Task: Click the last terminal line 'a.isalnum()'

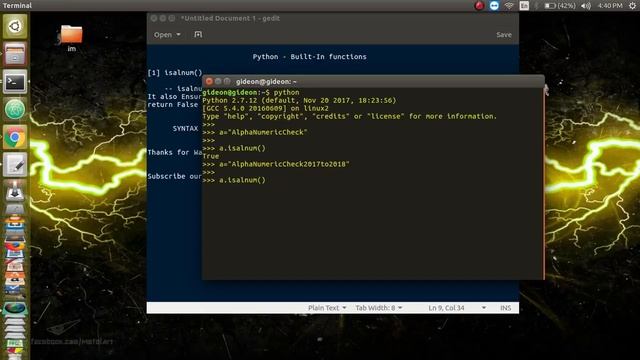Action: pyautogui.click(x=242, y=180)
